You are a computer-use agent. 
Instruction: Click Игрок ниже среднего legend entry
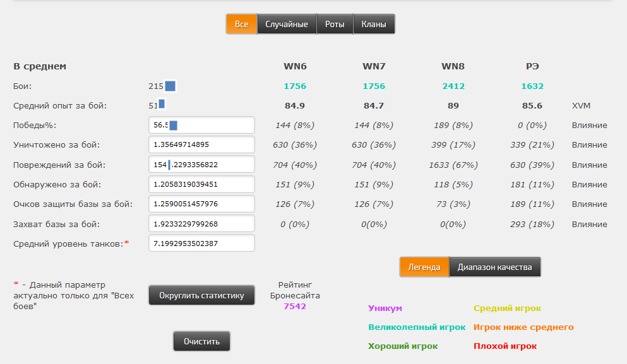(523, 327)
